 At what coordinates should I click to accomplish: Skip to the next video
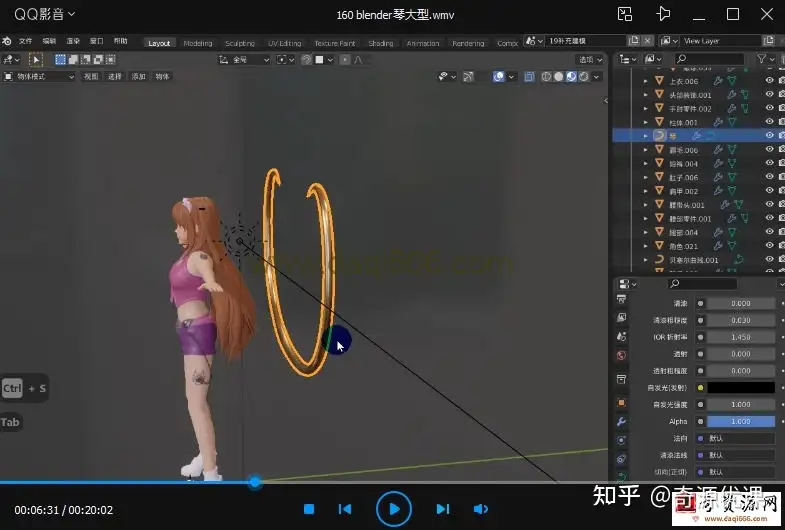coord(443,509)
